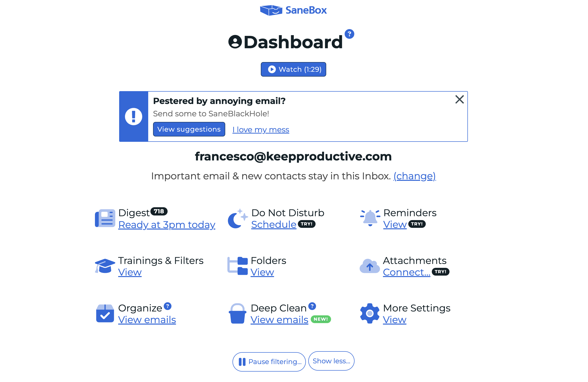Open Deep Clean email view
588x382 pixels.
click(x=279, y=319)
